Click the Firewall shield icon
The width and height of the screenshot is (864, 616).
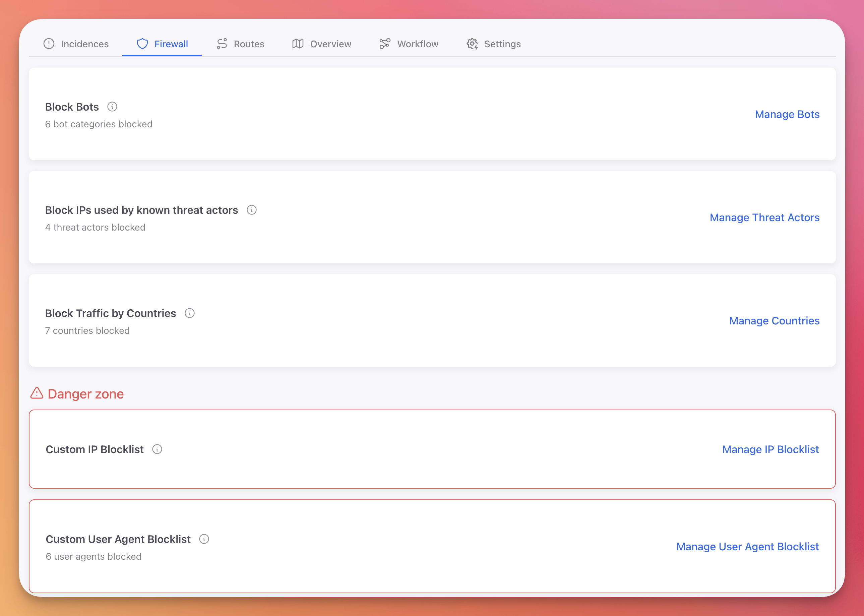tap(143, 44)
